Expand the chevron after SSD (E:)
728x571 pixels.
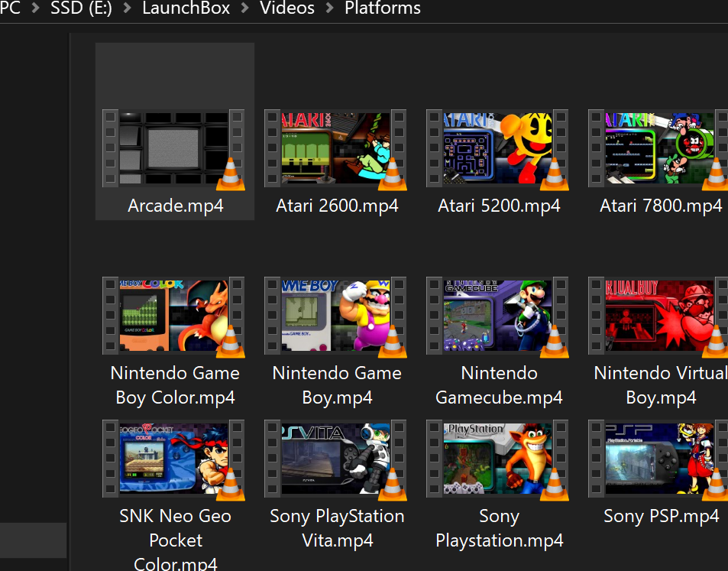tap(128, 8)
